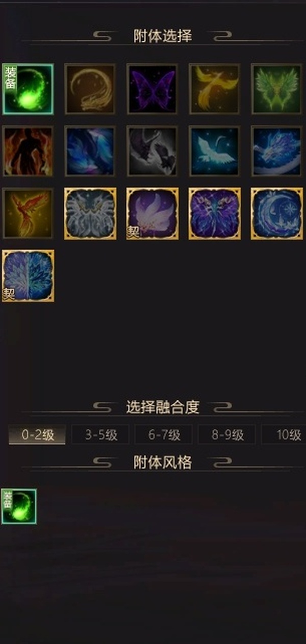306x644 pixels.
Task: Choose the gold-framed crescent moon snowflake icon
Action: [276, 213]
